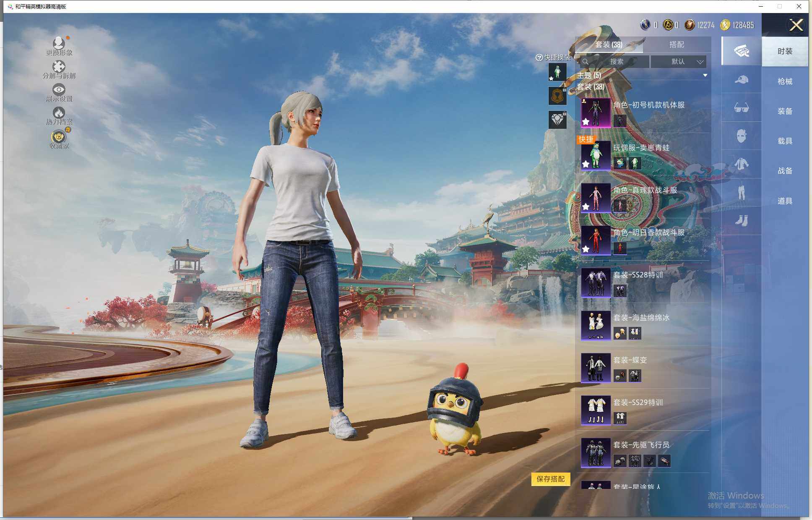Open the 收藏家 collector badge
The width and height of the screenshot is (812, 520).
[x=59, y=137]
